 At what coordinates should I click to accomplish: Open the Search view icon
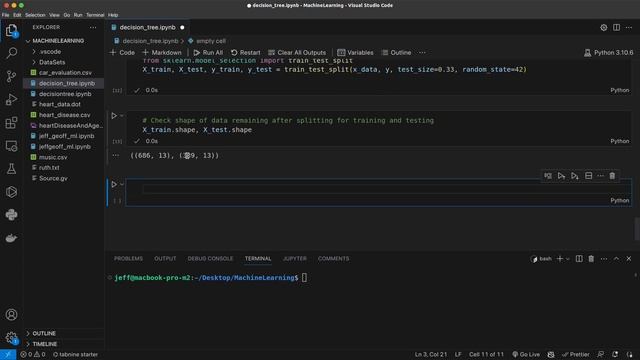tap(11, 53)
